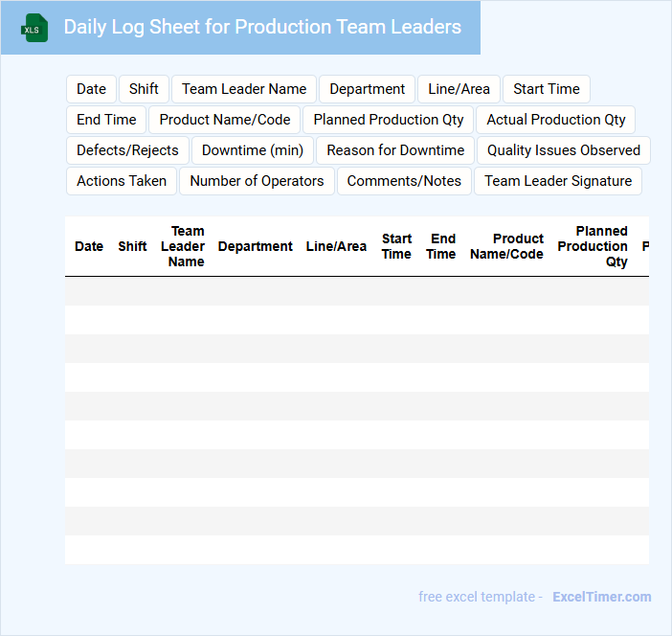
Task: Choose the Line/Area tag
Action: tap(459, 89)
